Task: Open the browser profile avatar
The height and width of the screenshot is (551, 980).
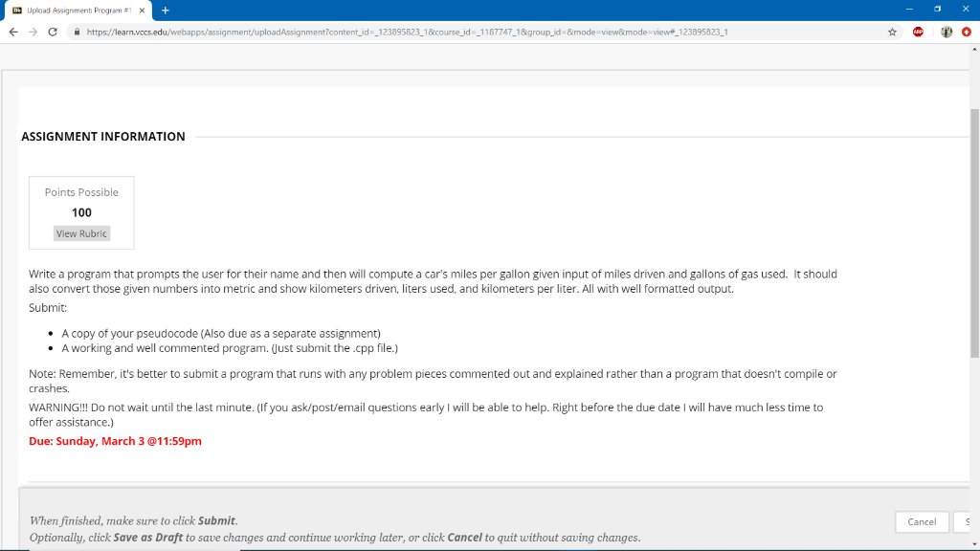Action: coord(945,31)
